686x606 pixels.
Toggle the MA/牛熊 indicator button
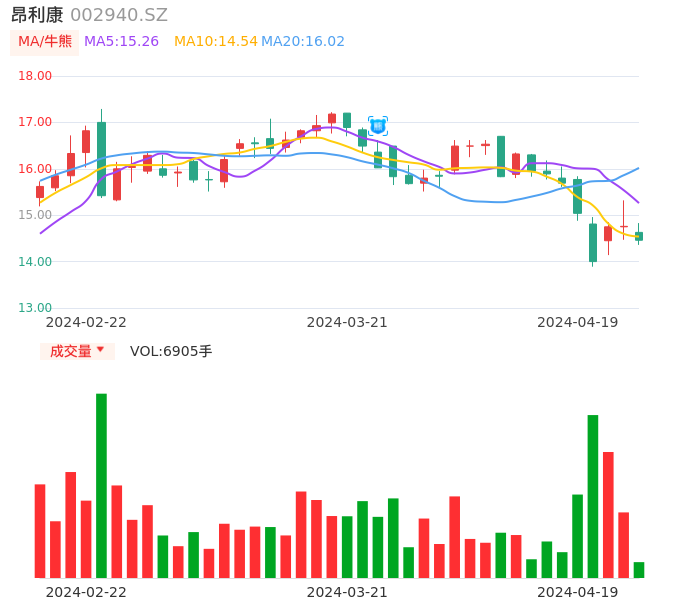(x=45, y=42)
